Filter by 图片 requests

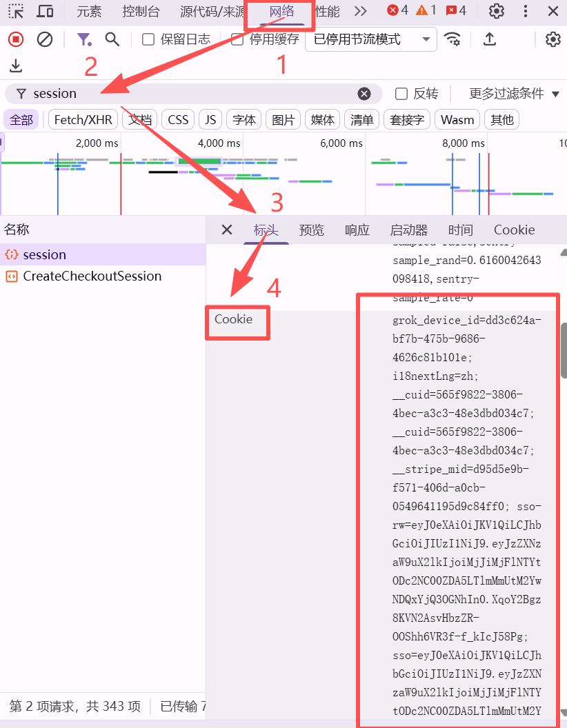point(283,120)
